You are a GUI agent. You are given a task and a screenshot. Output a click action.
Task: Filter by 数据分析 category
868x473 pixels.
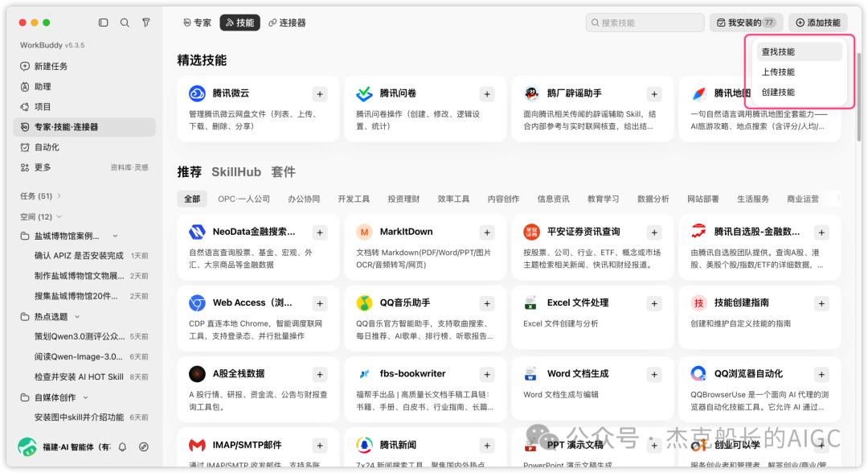pos(653,199)
